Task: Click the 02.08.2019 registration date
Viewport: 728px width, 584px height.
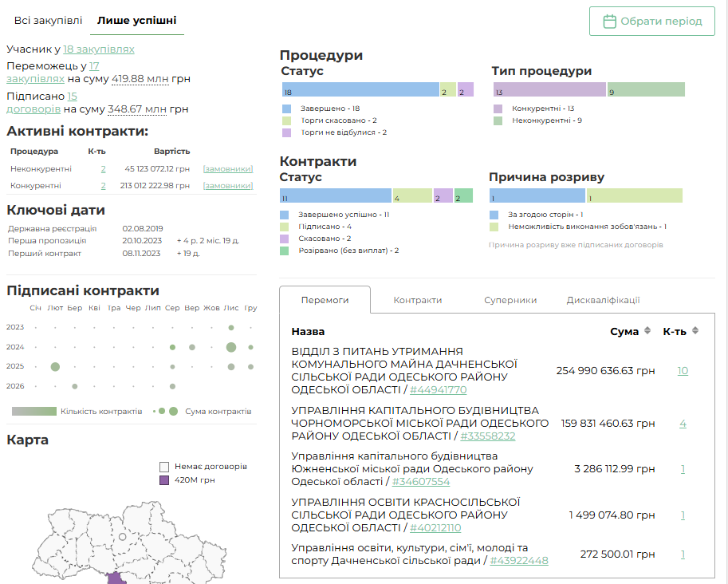Action: tap(143, 229)
